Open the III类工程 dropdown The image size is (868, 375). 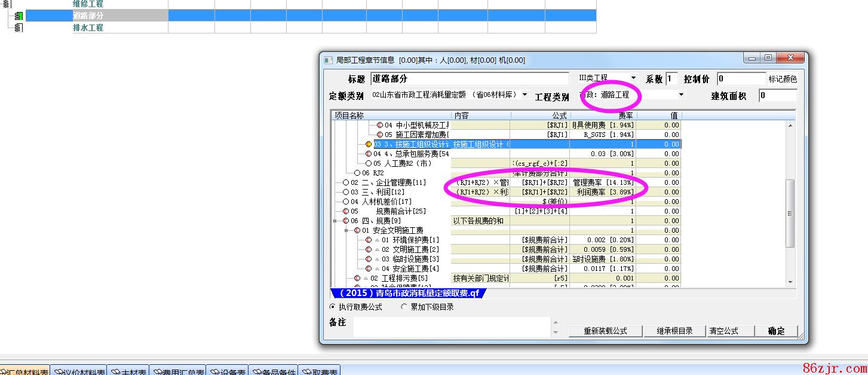(x=633, y=78)
